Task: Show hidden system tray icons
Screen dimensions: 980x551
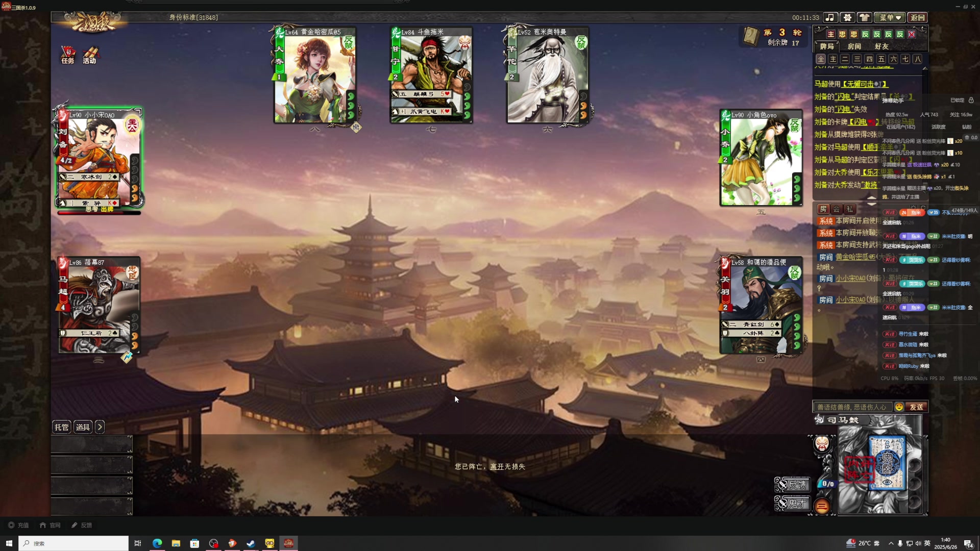Action: click(x=891, y=543)
